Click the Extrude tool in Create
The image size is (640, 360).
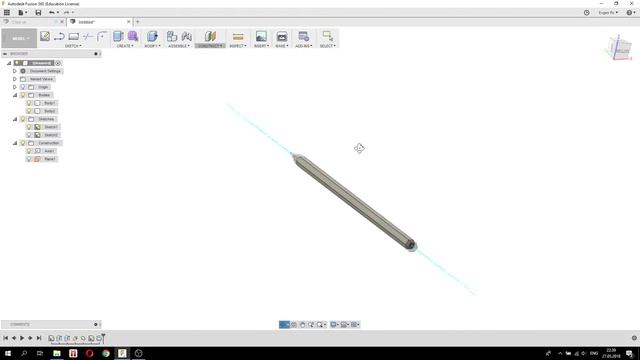(118, 36)
